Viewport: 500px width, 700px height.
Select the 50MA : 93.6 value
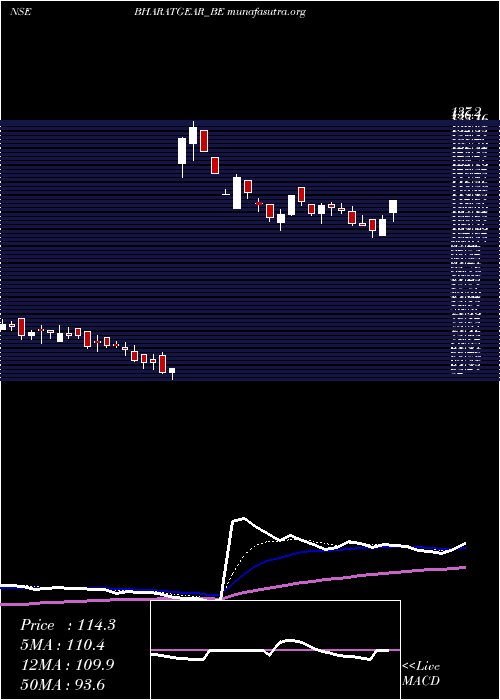(63, 684)
